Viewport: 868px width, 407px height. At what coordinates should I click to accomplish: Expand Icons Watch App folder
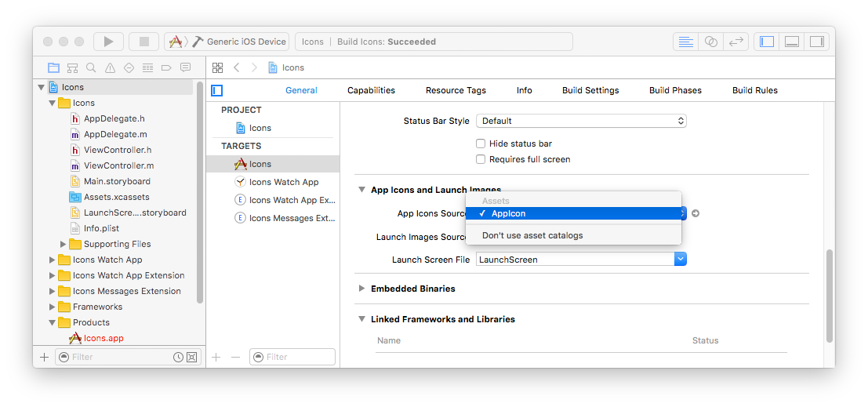(x=53, y=260)
